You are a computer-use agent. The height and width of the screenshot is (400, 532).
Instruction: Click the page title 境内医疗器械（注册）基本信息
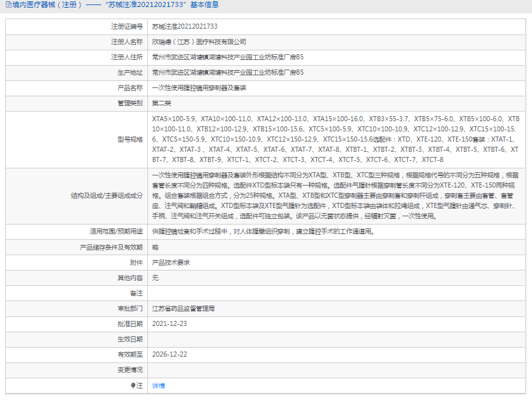tap(115, 4)
